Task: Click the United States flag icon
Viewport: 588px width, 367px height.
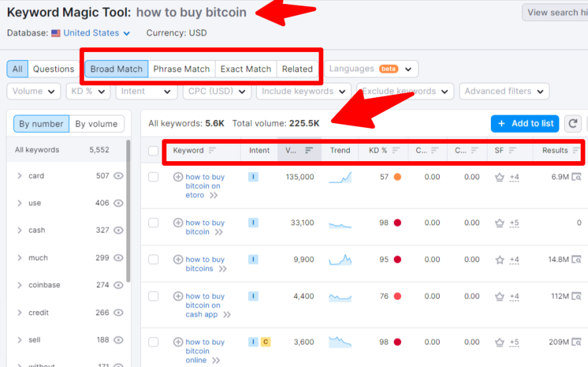Action: point(56,33)
